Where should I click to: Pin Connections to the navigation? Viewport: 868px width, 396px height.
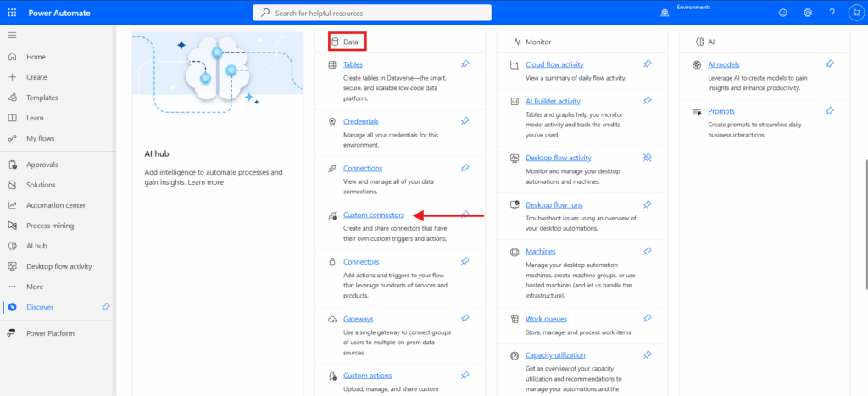point(465,168)
